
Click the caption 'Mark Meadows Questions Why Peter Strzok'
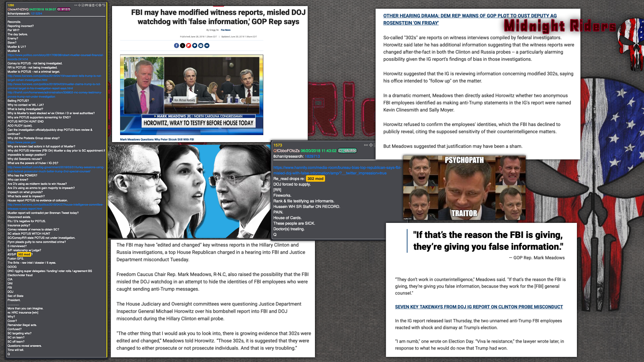tap(157, 139)
